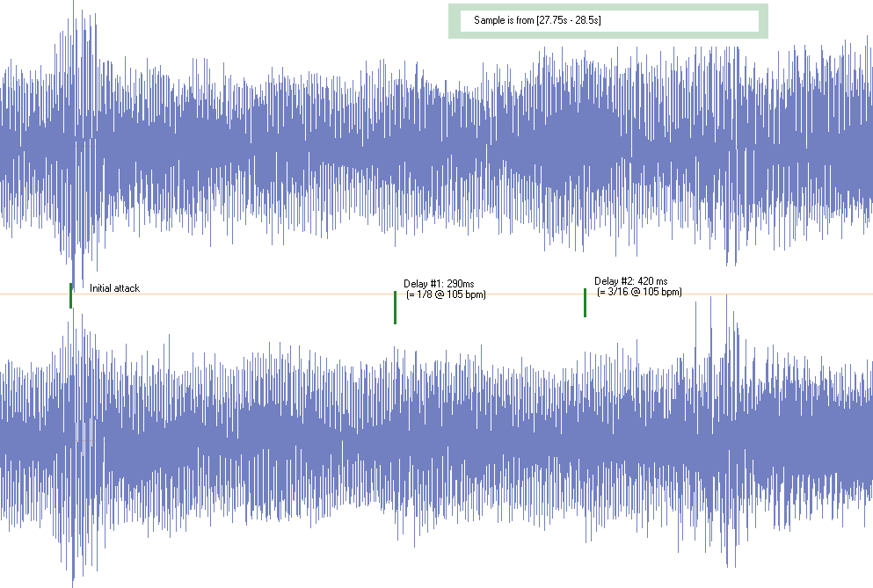Click the timeline between Delay #1 and Delay #2

(488, 292)
